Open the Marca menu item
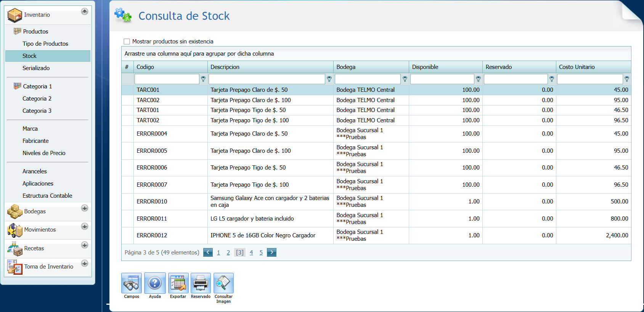This screenshot has height=312, width=644. (30, 129)
